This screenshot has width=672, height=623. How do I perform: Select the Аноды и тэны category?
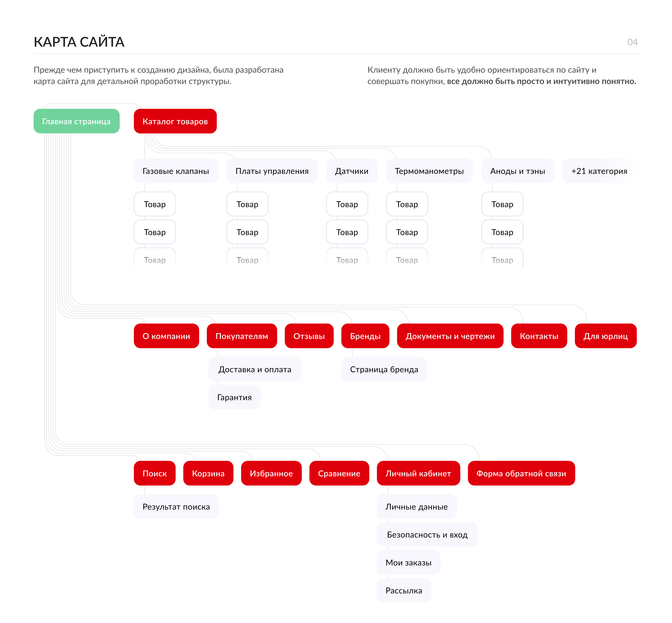[x=517, y=171]
